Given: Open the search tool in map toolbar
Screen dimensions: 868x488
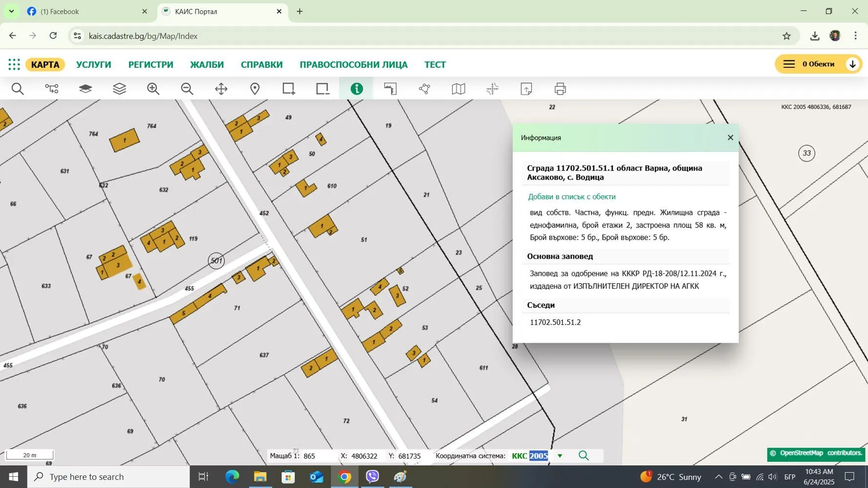Looking at the screenshot, I should (18, 89).
